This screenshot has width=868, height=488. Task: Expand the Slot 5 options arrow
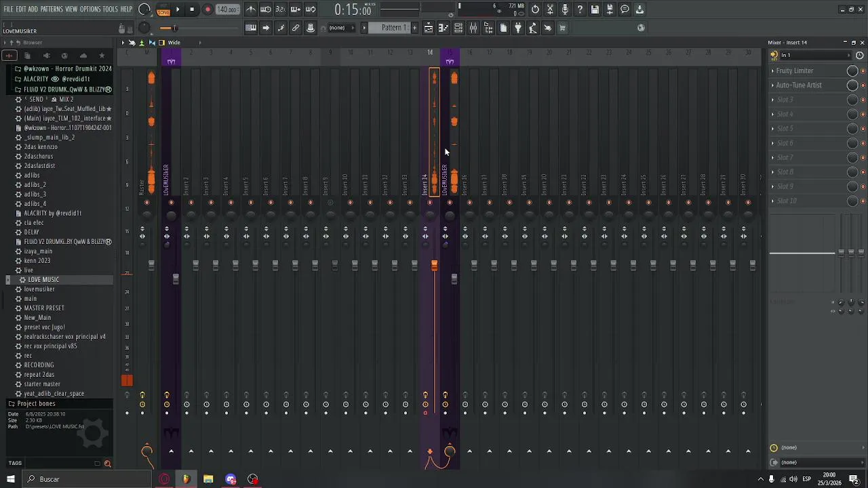point(772,129)
